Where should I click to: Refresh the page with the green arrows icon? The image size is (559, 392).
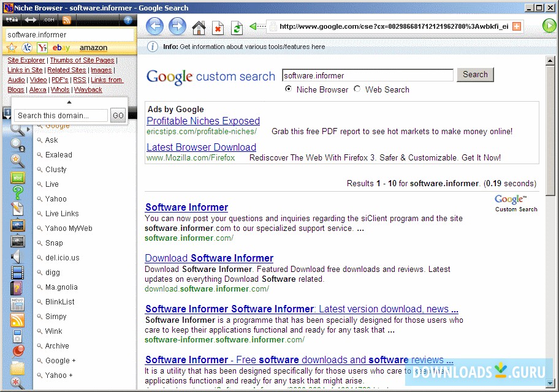coord(237,28)
